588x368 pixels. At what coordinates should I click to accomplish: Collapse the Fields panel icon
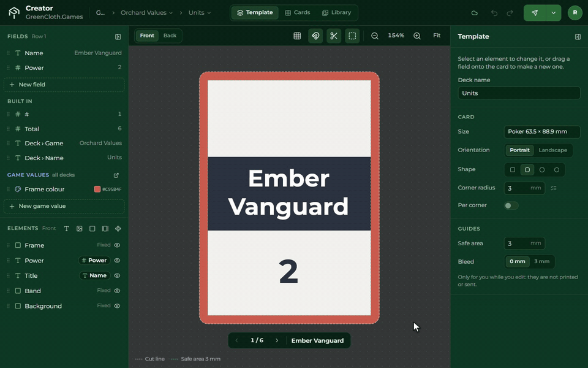(x=118, y=37)
